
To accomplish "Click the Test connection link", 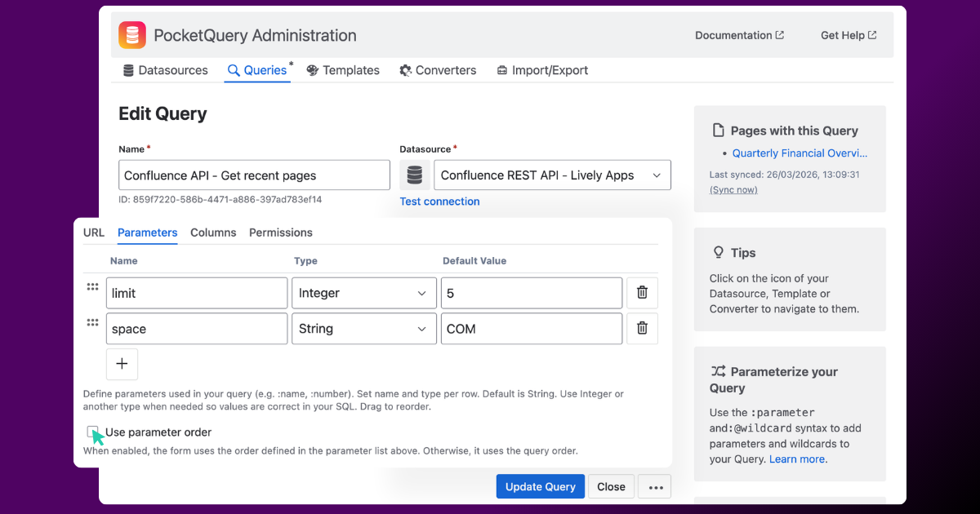I will pyautogui.click(x=439, y=201).
